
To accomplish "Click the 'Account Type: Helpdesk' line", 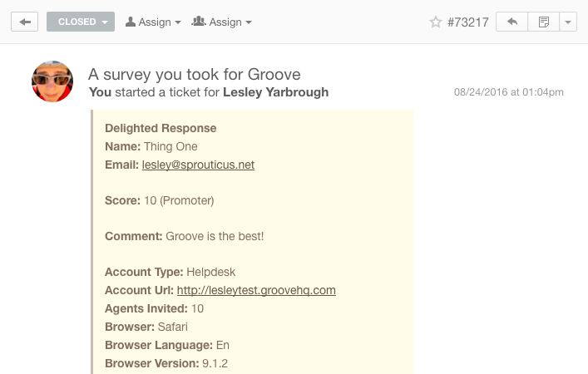I will (x=170, y=272).
